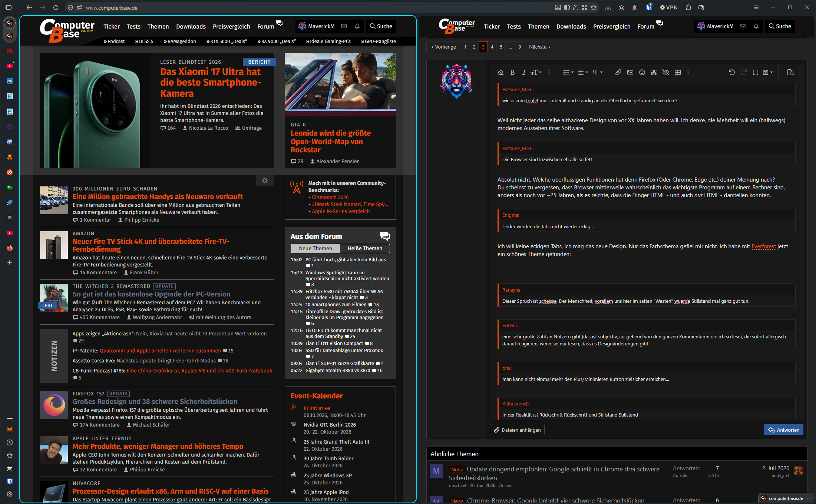Toggle bold formatting in the reply editor
816x504 pixels.
[512, 72]
